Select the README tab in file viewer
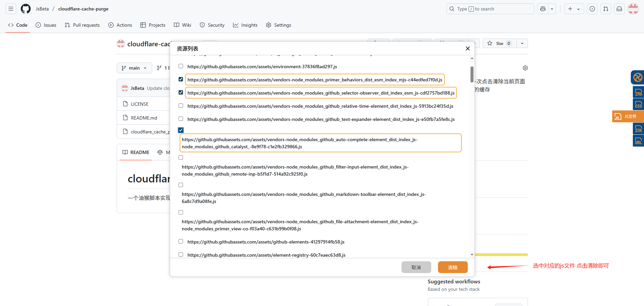 click(136, 152)
